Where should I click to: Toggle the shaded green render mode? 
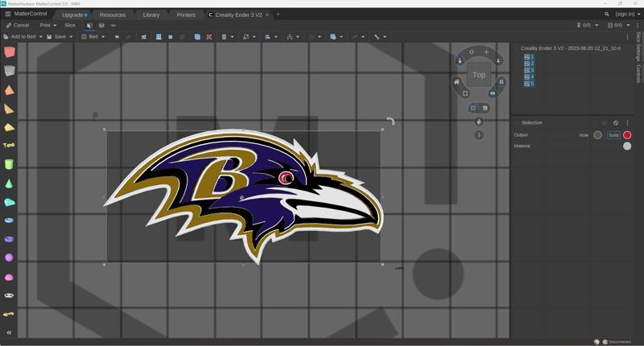pyautogui.click(x=485, y=108)
